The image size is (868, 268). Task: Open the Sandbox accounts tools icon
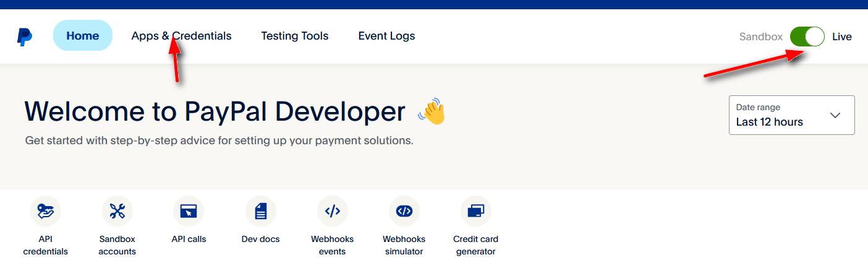117,211
